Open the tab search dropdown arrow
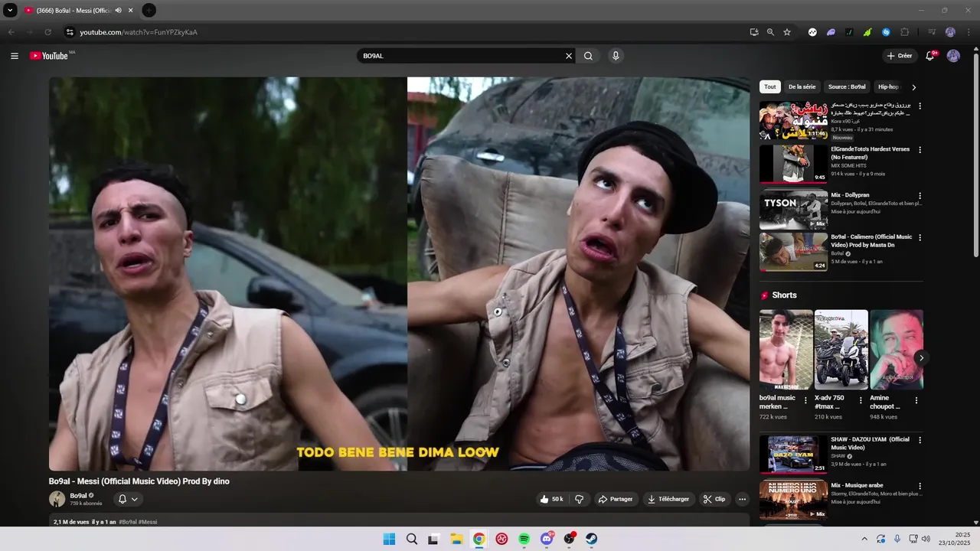Screen dimensions: 980x551 [x=10, y=11]
